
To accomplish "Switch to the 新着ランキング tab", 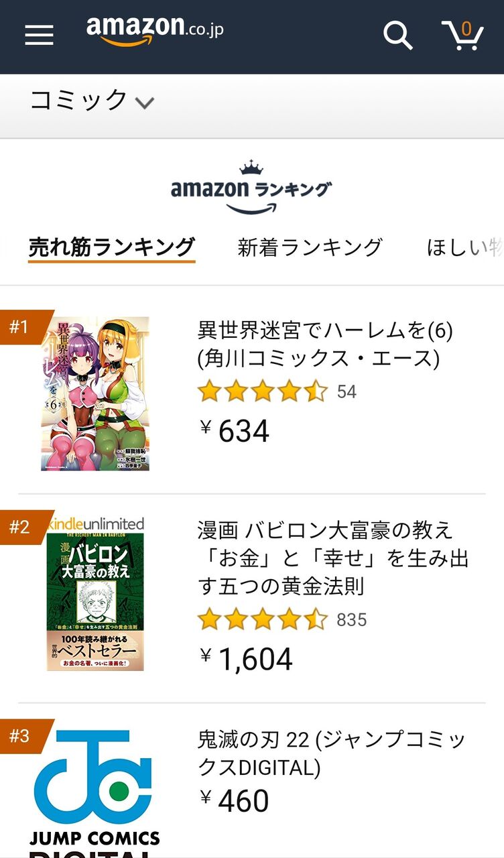I will point(310,246).
